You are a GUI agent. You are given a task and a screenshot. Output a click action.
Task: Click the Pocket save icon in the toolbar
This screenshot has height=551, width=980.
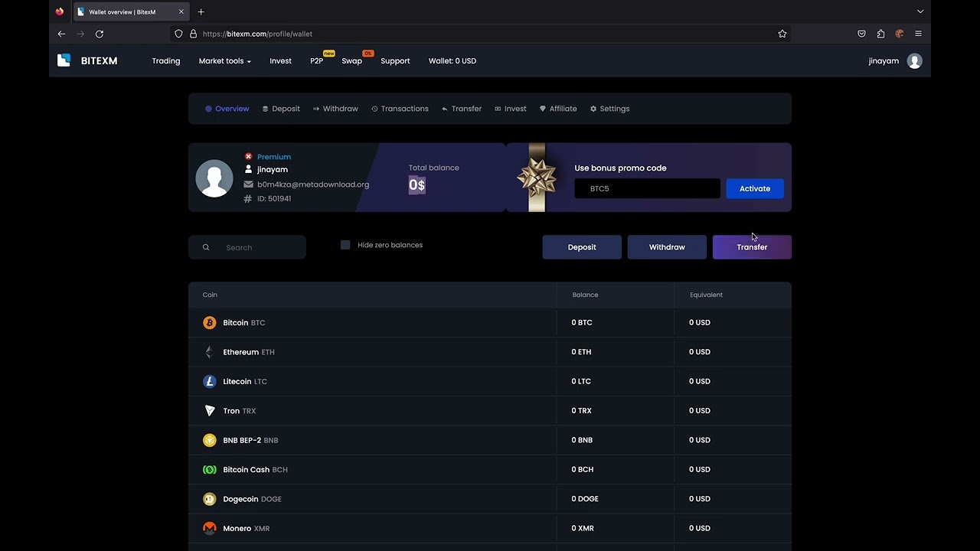(x=861, y=34)
